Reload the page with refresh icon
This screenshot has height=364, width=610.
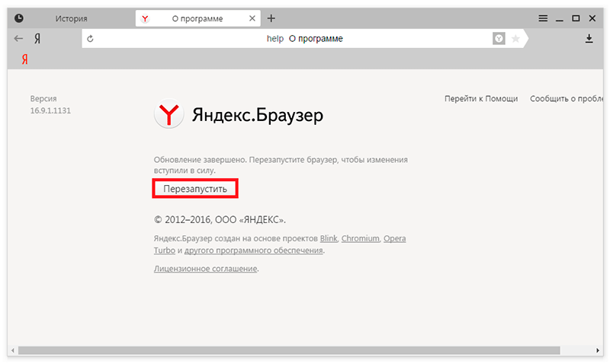90,39
